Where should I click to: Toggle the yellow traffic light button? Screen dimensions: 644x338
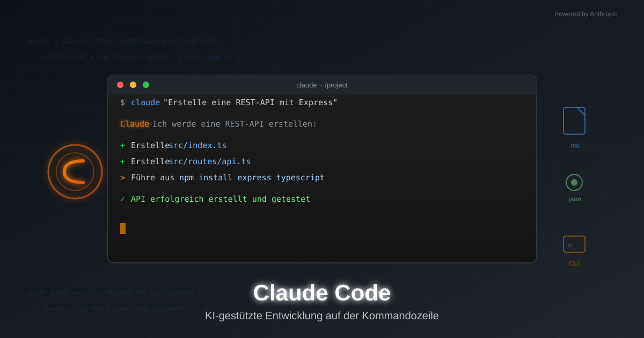coord(133,84)
